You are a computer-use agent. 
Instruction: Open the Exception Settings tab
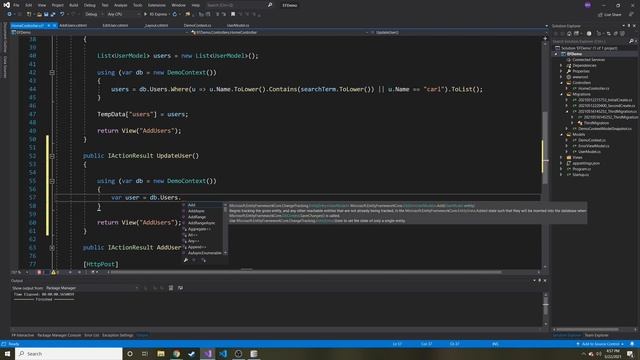[118, 335]
